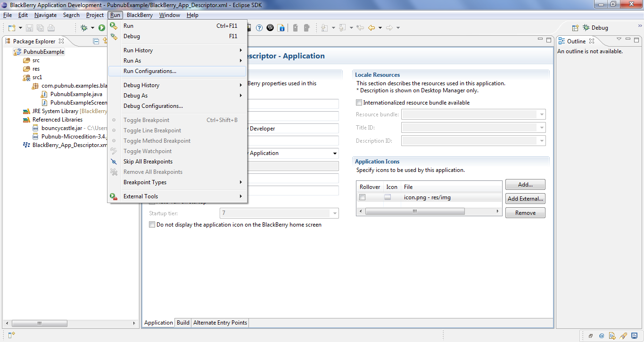Minimize the Outline view
The width and height of the screenshot is (644, 342).
[x=629, y=40]
